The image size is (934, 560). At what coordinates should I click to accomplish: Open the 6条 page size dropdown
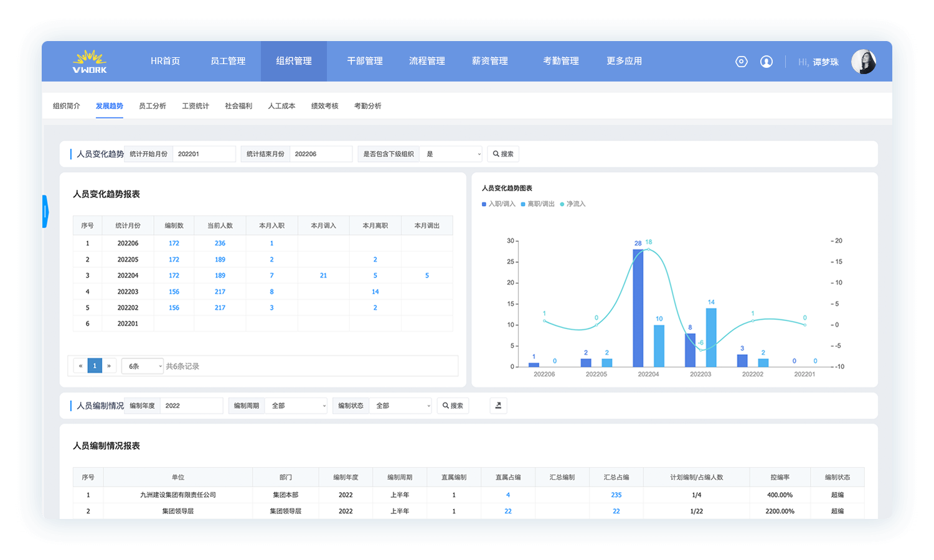point(143,366)
